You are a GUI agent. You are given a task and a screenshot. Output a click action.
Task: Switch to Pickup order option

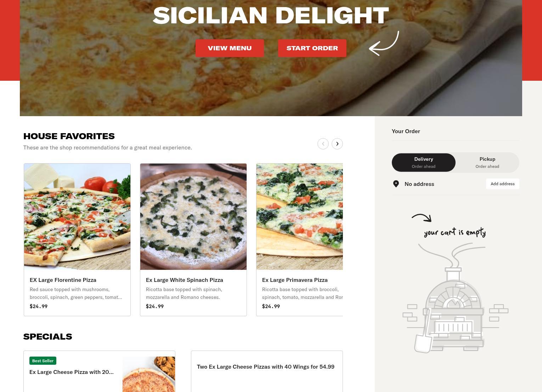[487, 163]
